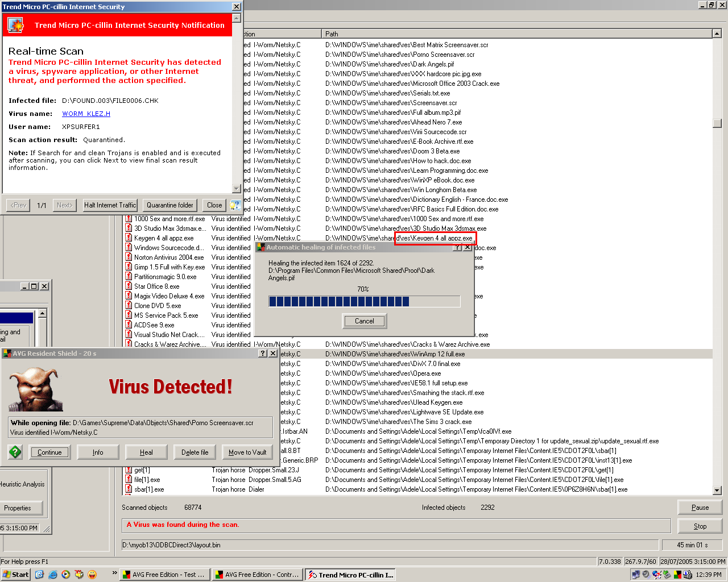This screenshot has height=582, width=728.
Task: Click the scan results list scroll up arrow
Action: click(x=717, y=34)
